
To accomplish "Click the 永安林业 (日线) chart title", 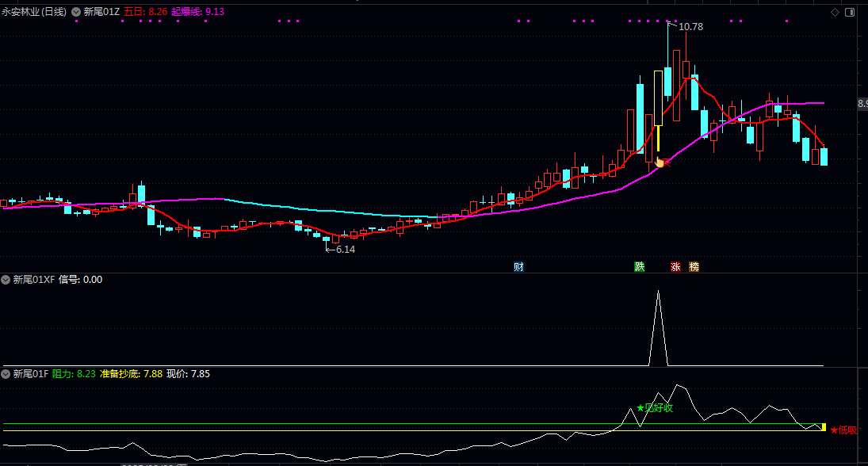I will [x=34, y=12].
